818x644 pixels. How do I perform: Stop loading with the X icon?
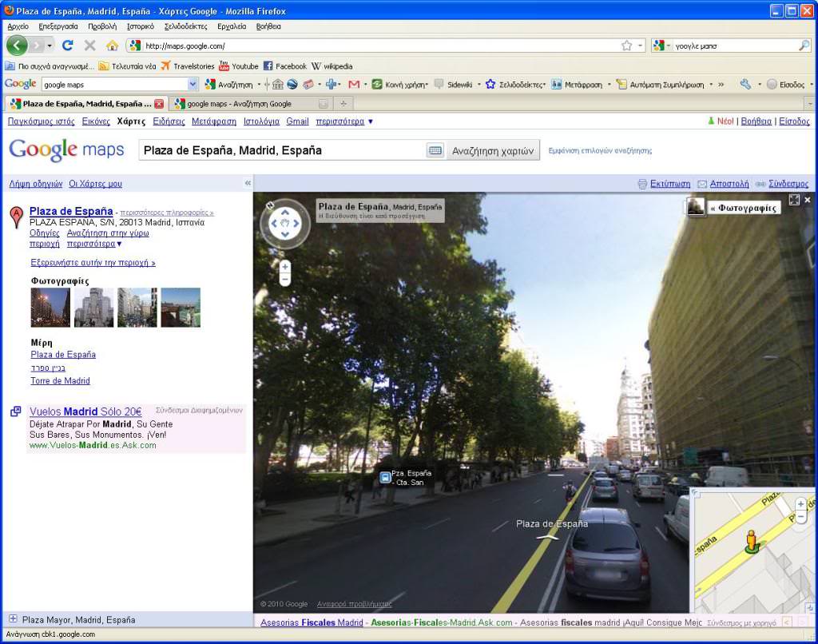pyautogui.click(x=89, y=46)
